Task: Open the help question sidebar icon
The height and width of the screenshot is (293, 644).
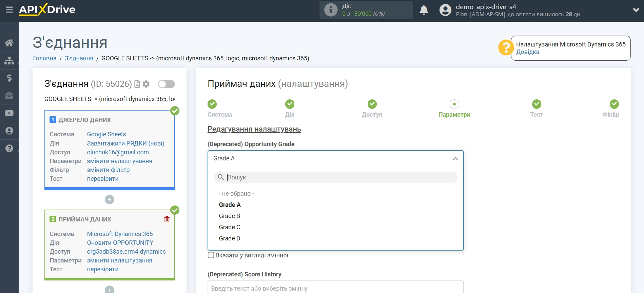Action: [x=9, y=149]
